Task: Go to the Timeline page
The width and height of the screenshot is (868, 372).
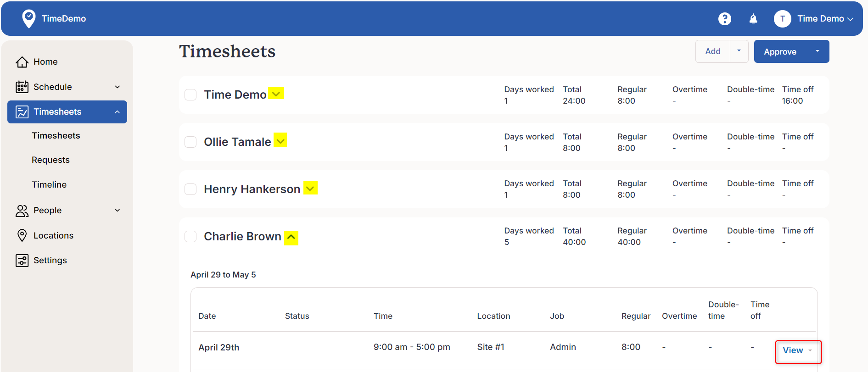Action: click(49, 184)
